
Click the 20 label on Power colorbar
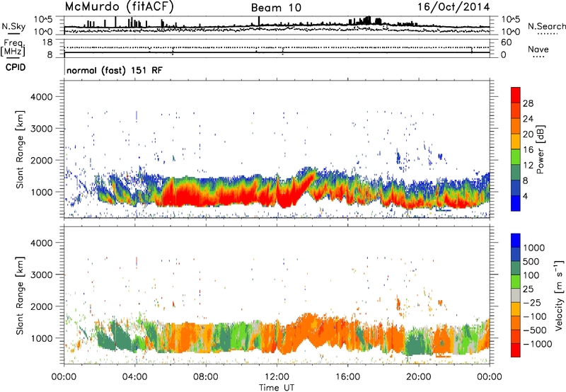528,134
